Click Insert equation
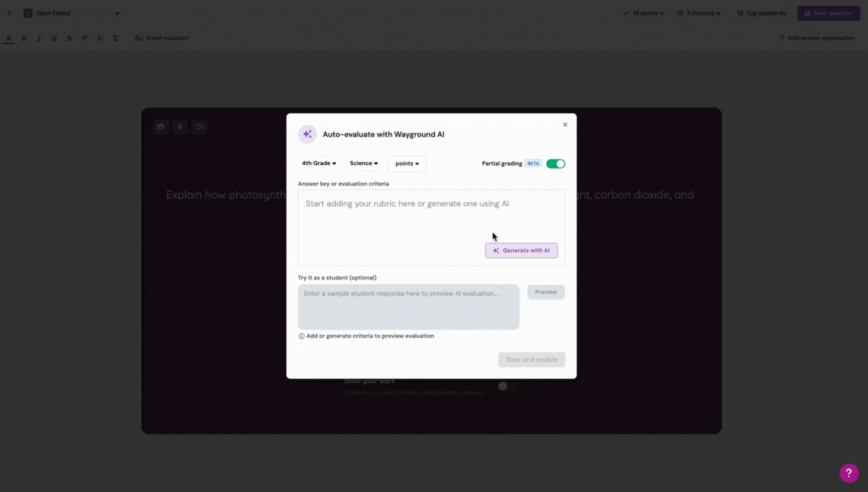 162,38
